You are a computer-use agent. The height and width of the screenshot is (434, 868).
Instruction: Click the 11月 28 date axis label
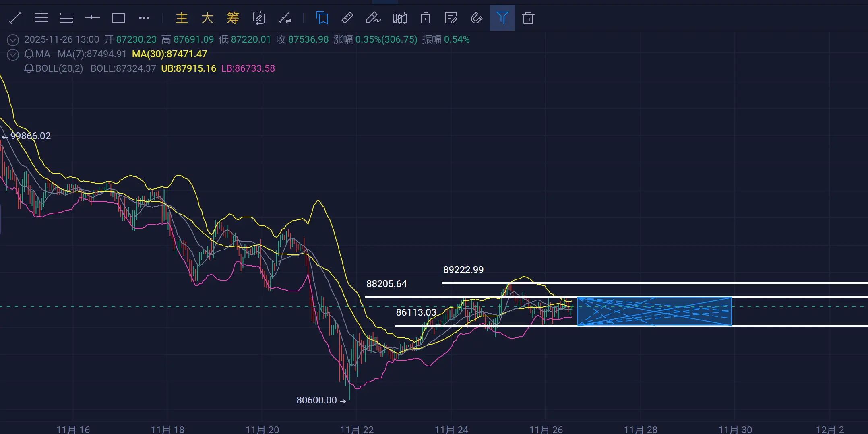[641, 430]
